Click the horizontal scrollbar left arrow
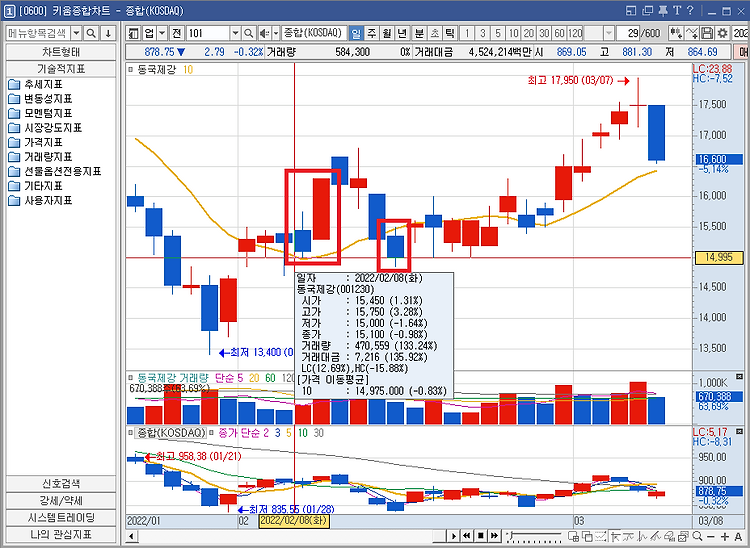 [x=132, y=536]
